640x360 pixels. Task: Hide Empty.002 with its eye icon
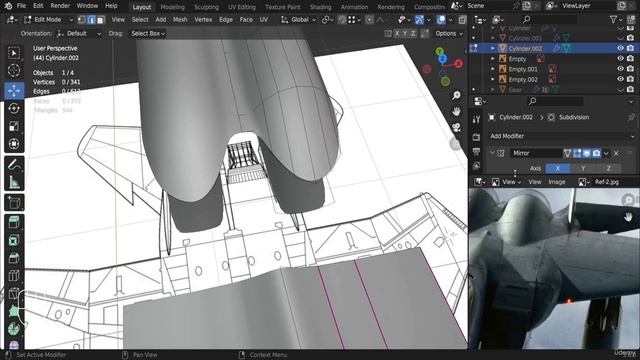pyautogui.click(x=620, y=79)
